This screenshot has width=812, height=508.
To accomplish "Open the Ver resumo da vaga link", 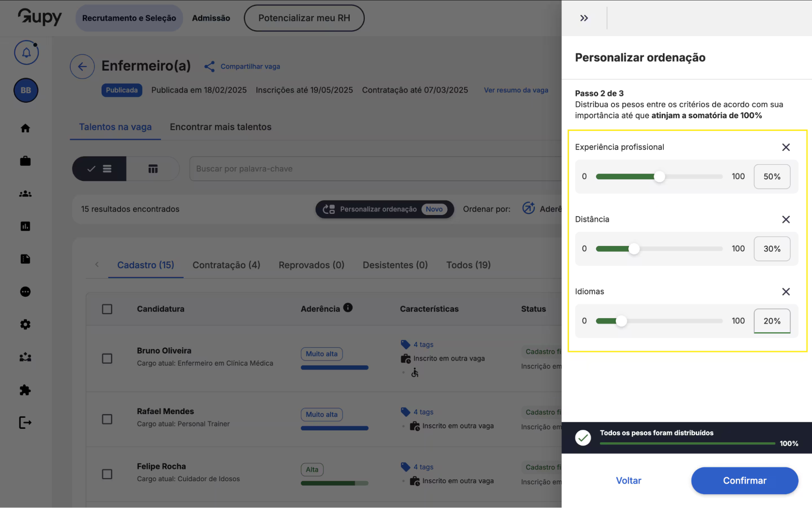I will 516,90.
